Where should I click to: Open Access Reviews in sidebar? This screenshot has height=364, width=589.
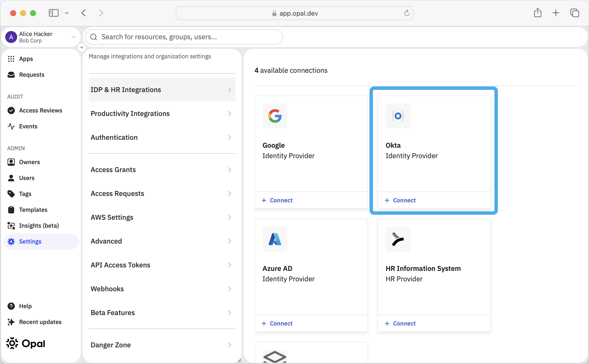(x=41, y=110)
